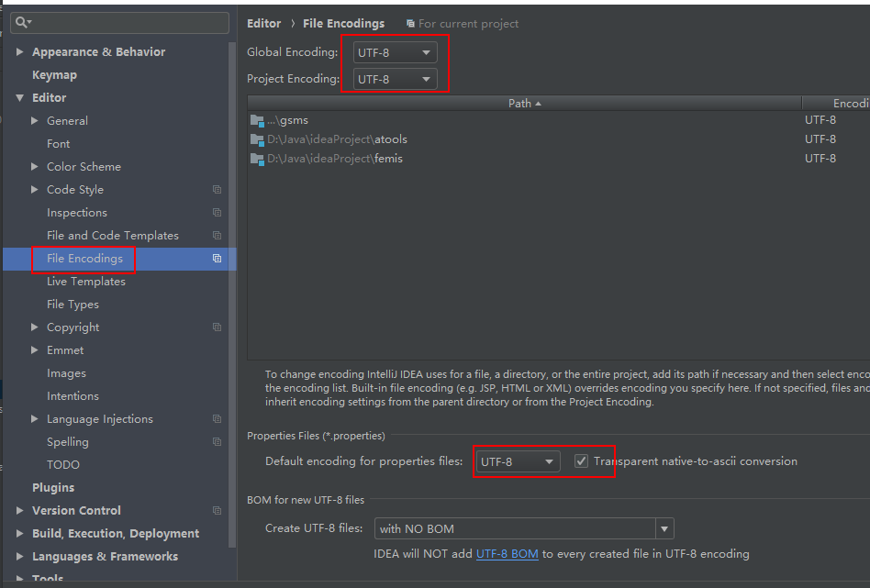Select Keymap in the settings tree

[54, 75]
